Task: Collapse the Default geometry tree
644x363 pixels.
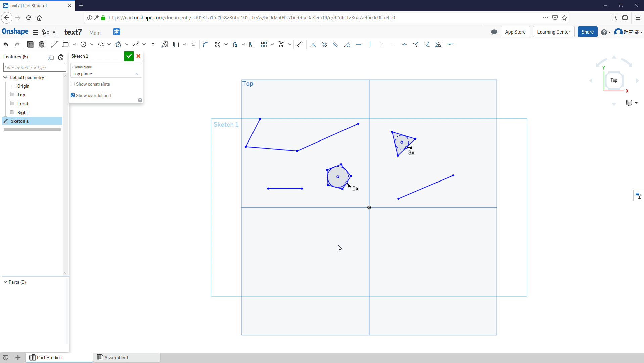Action: (5, 77)
